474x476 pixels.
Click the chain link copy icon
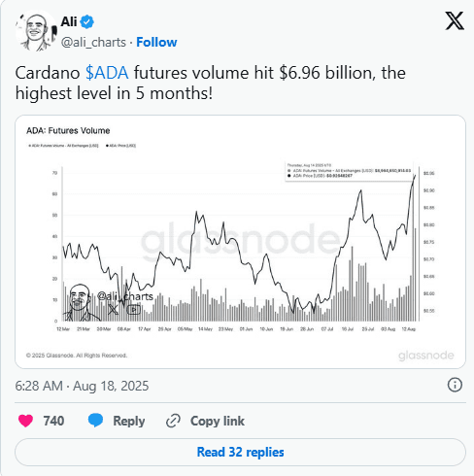point(173,421)
